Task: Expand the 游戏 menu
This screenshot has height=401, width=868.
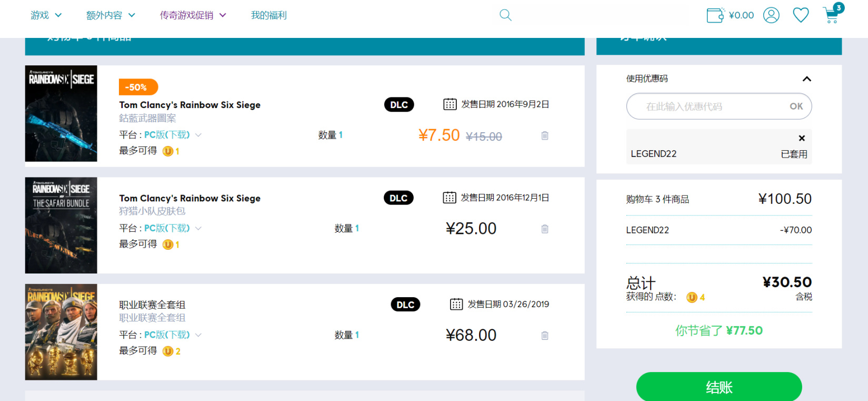Action: pos(46,15)
